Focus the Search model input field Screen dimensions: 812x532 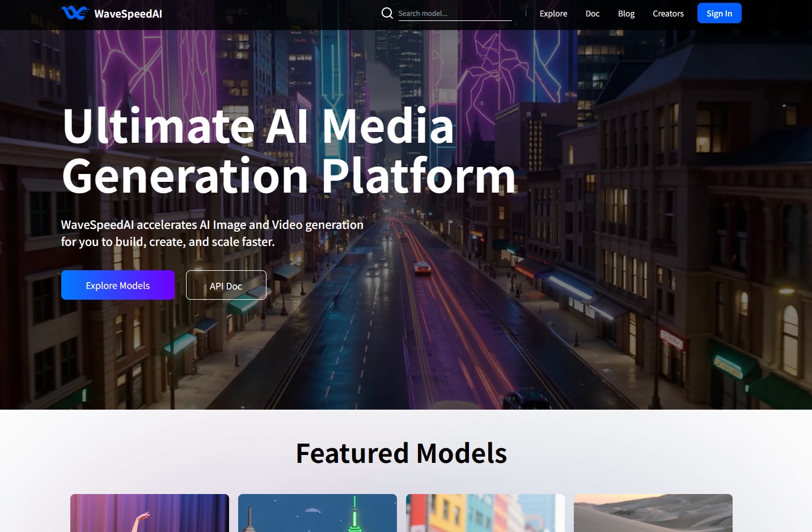point(455,14)
